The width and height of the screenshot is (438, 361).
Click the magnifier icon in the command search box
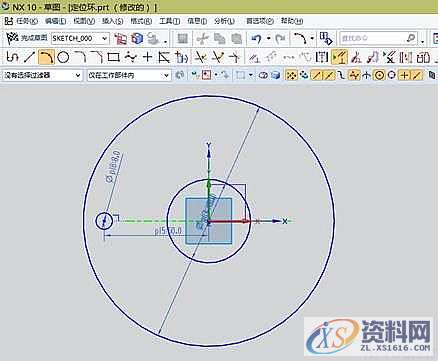click(x=411, y=38)
